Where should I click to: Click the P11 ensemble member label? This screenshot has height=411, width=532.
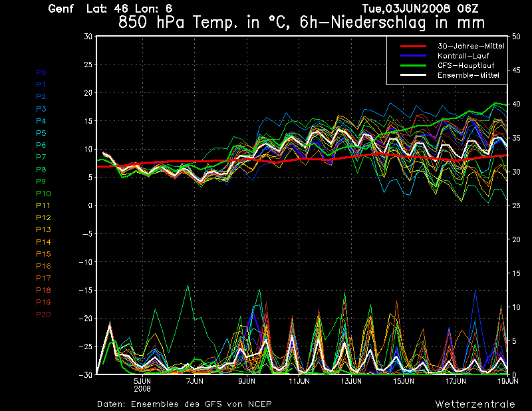(43, 205)
